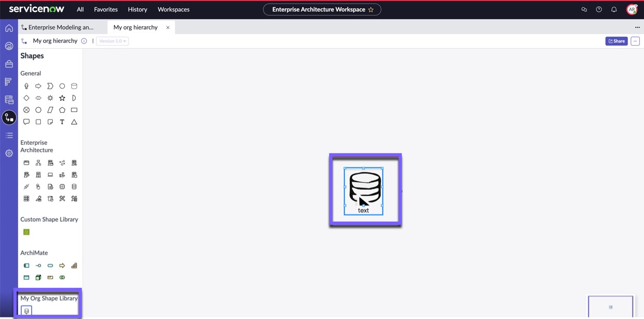Select the diamond shape in General
644x319 pixels.
pos(26,98)
